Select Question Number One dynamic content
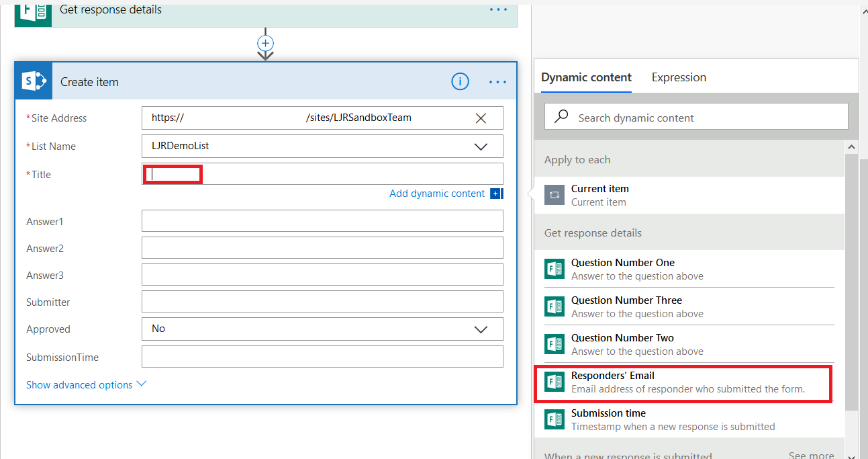 click(x=689, y=269)
